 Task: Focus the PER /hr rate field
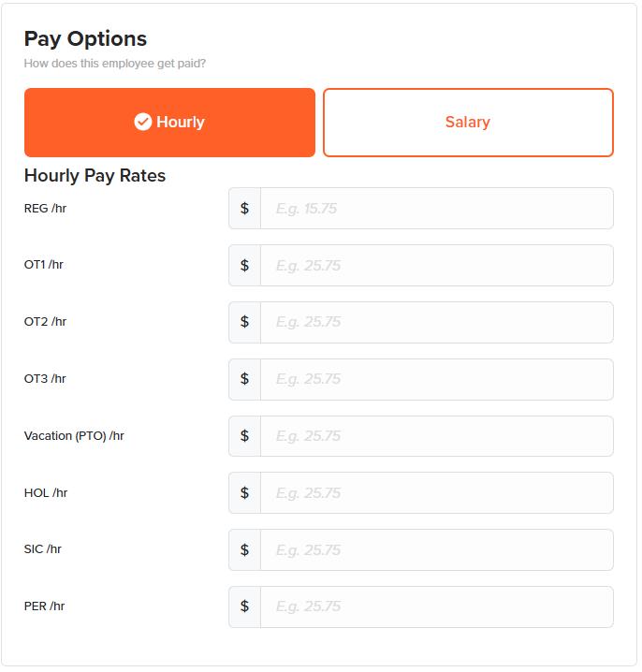click(438, 608)
